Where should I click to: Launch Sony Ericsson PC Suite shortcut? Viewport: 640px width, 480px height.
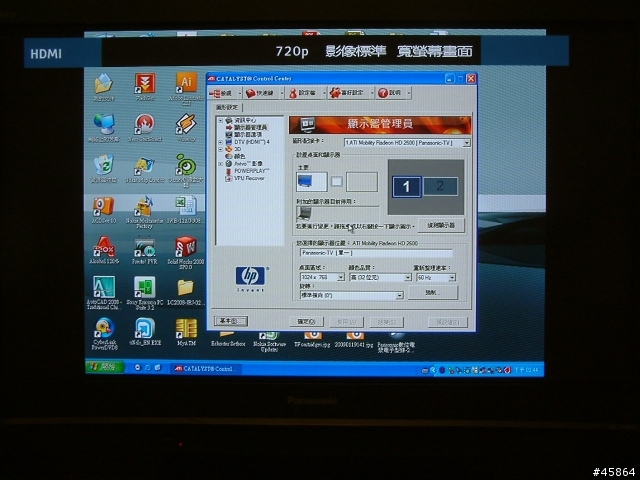[x=144, y=287]
